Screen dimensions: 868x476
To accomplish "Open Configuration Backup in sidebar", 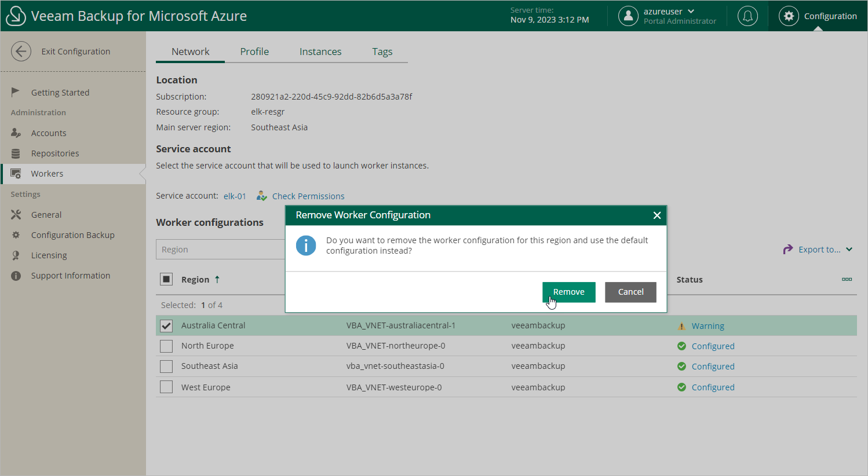I will (73, 235).
